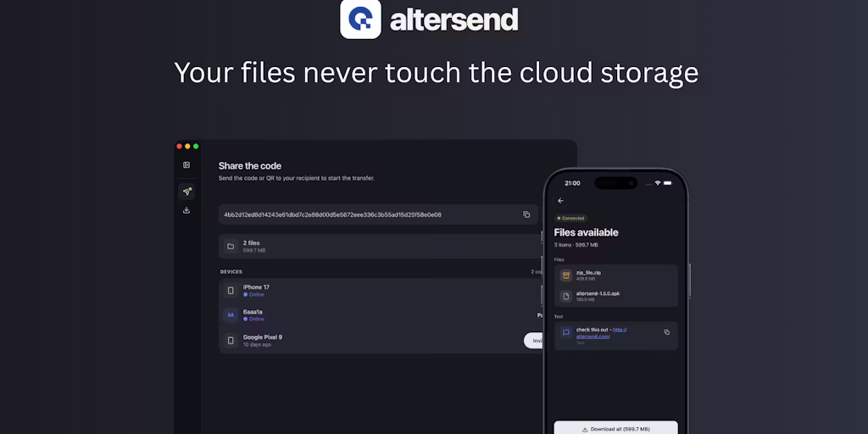Click the 6A avatar badge
Viewport: 868px width, 434px height.
(231, 315)
